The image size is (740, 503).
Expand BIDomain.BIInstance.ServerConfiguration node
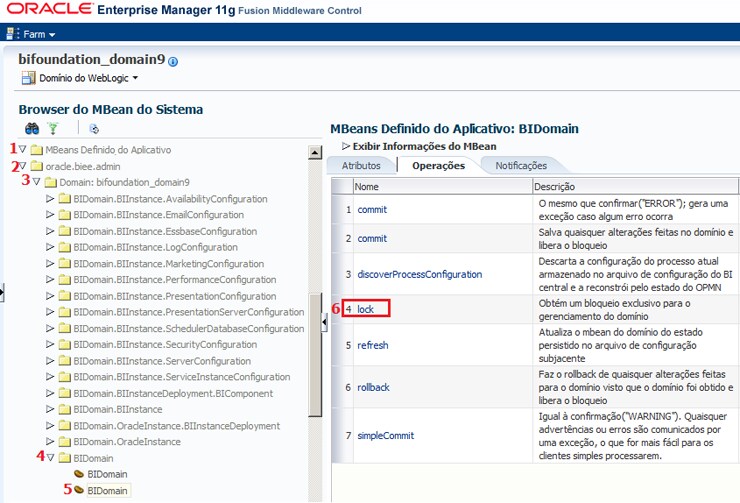click(x=50, y=360)
